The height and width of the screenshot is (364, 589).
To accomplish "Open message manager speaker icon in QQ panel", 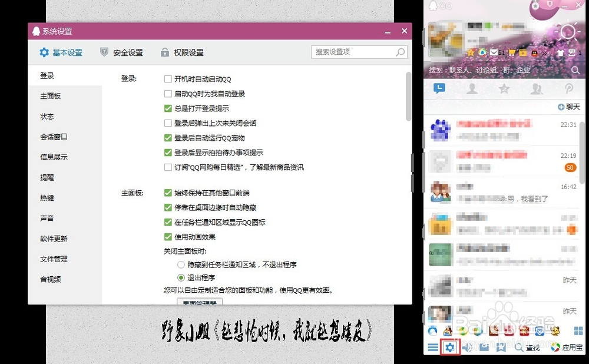I will coord(467,347).
